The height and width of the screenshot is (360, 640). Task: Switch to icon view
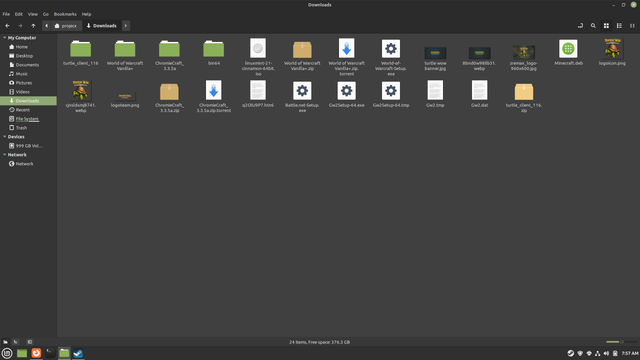pos(606,26)
